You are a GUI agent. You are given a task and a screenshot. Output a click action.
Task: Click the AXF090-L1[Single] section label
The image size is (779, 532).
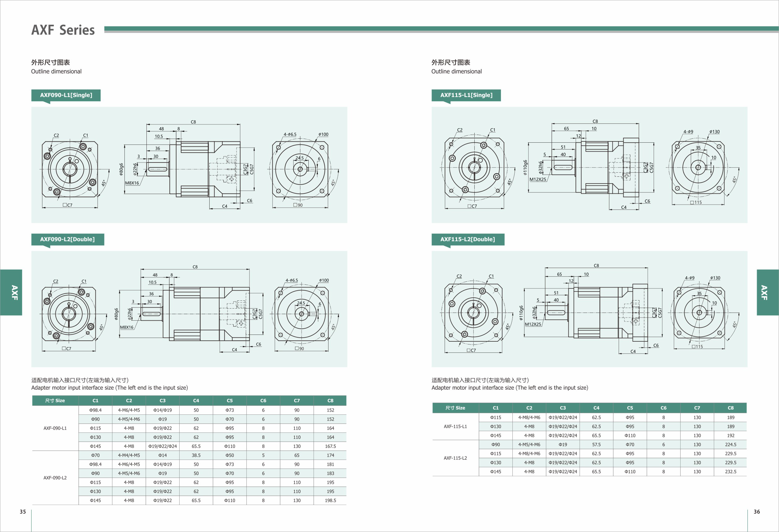coord(66,95)
